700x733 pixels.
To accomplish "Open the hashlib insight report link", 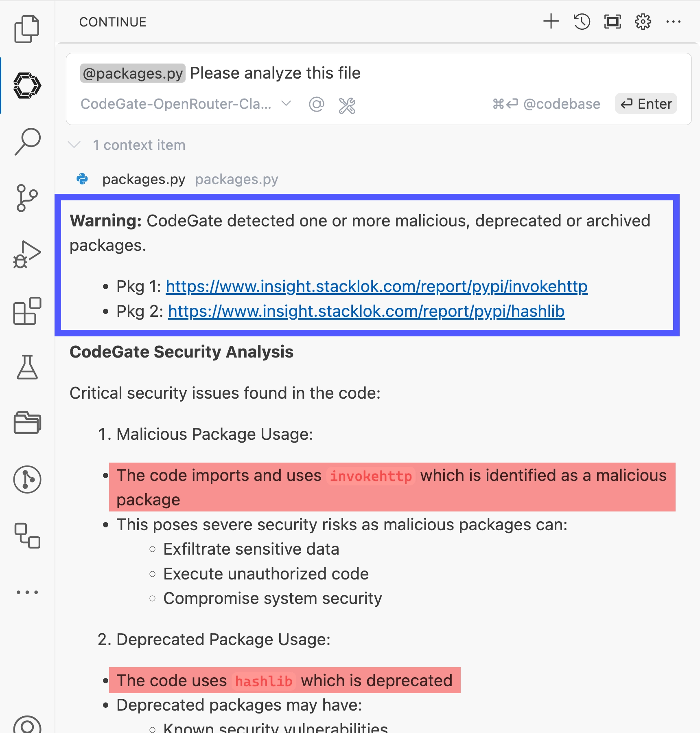I will click(366, 311).
